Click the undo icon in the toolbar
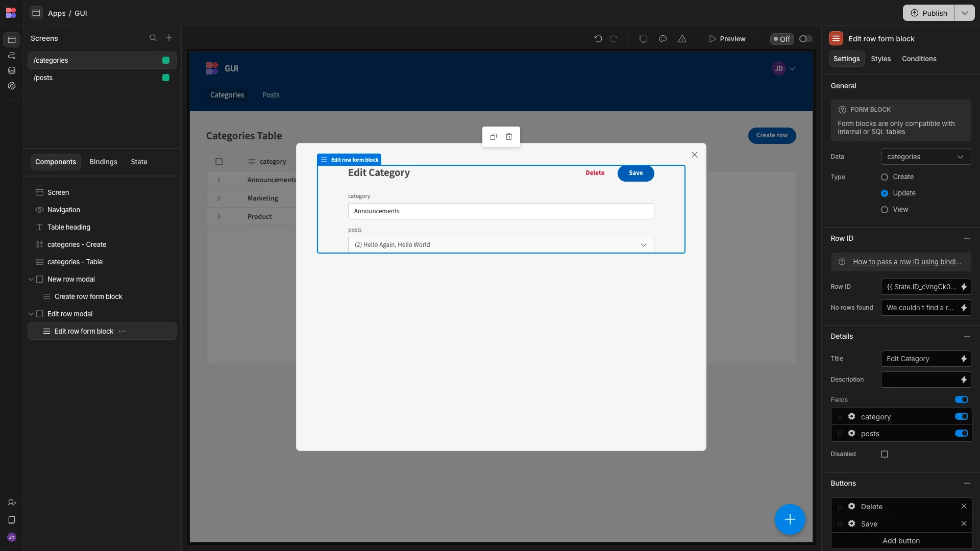The height and width of the screenshot is (551, 980). tap(598, 39)
